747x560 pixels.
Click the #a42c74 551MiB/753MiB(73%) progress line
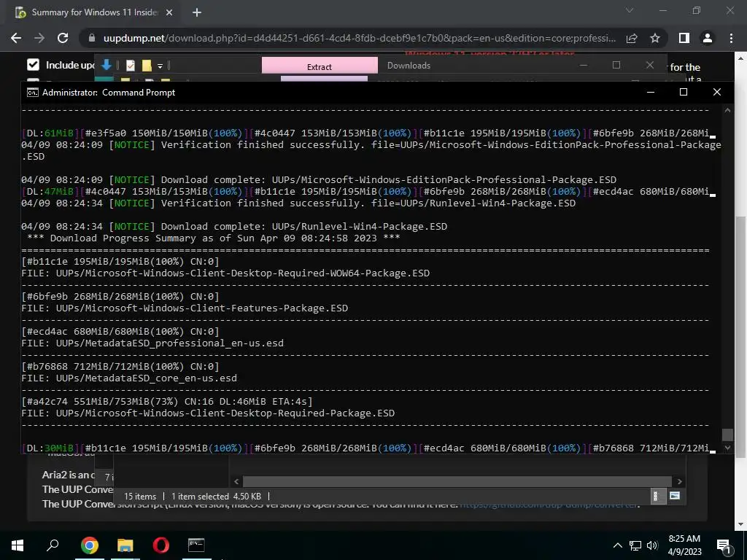point(167,402)
